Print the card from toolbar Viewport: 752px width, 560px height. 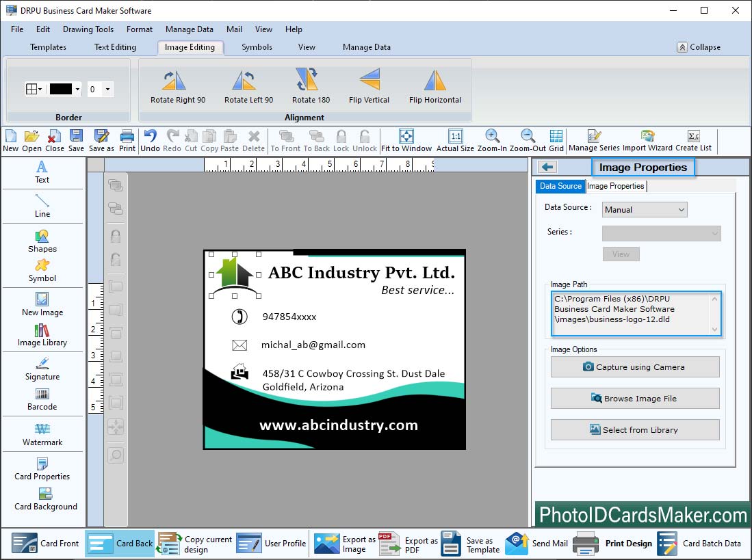click(127, 141)
